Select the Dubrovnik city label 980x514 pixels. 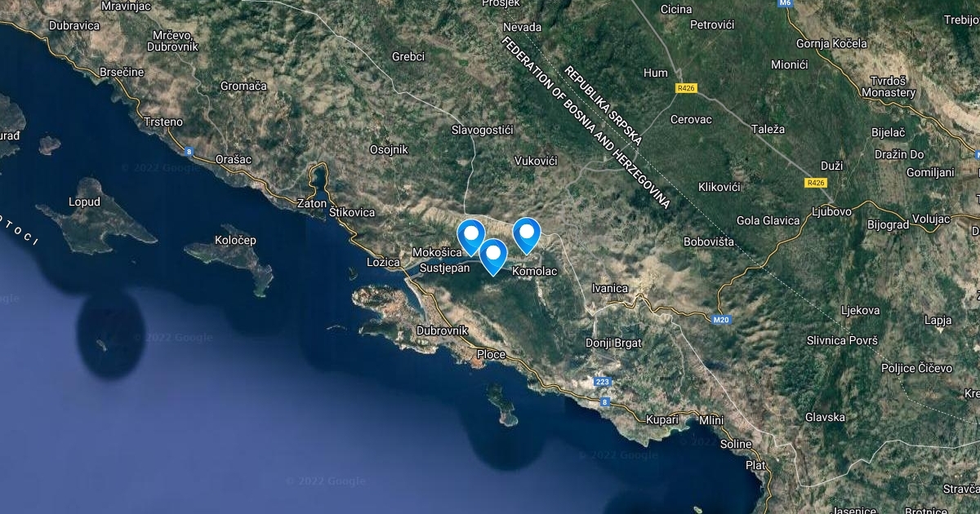(x=442, y=330)
